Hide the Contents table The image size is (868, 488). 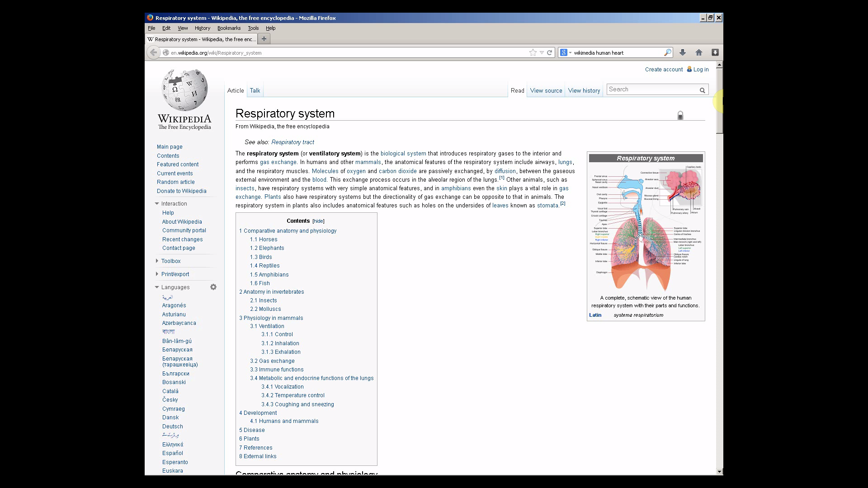click(x=318, y=221)
